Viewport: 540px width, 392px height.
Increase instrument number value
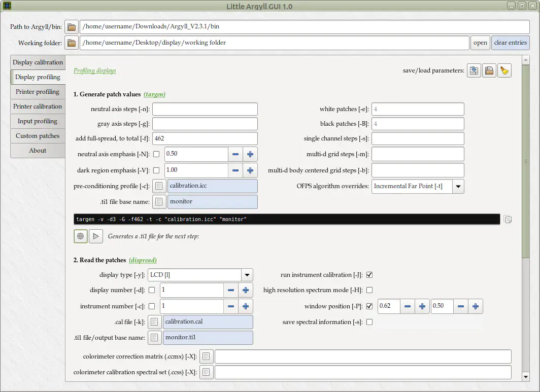click(246, 306)
